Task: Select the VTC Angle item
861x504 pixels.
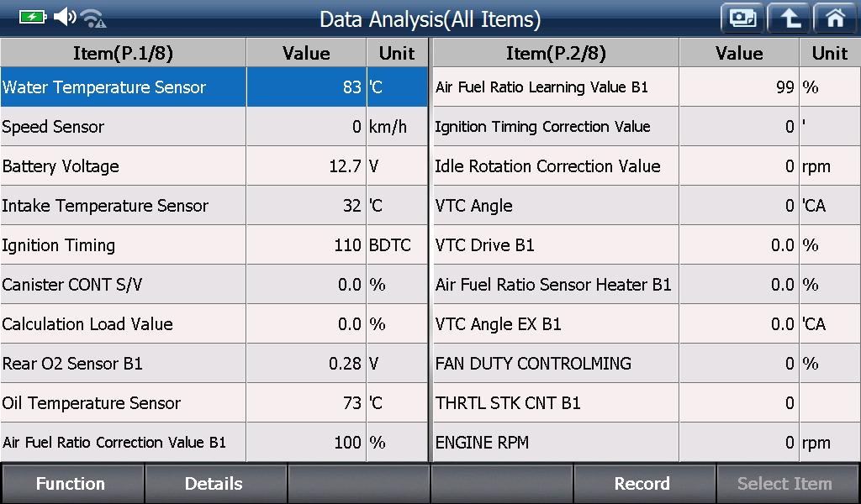Action: [647, 206]
